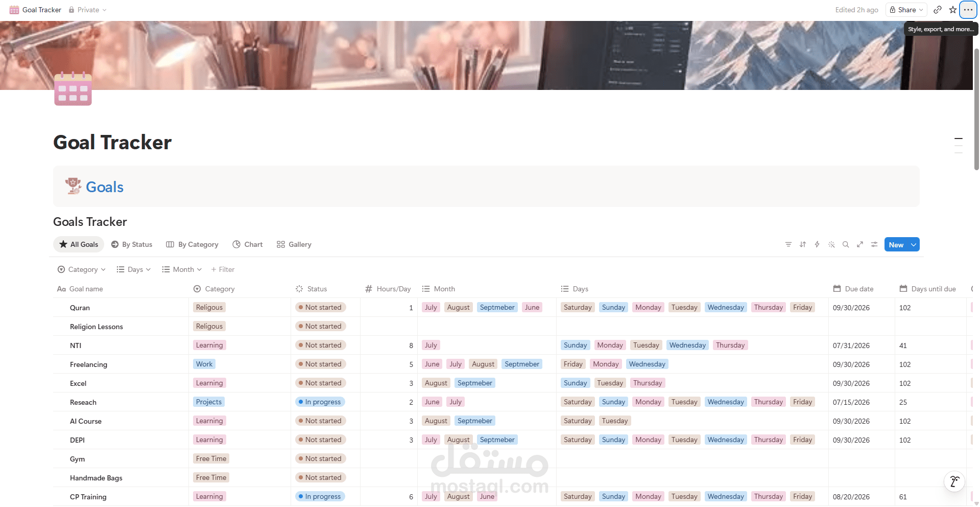The height and width of the screenshot is (507, 980).
Task: Open the Month filter dropdown
Action: tap(182, 269)
